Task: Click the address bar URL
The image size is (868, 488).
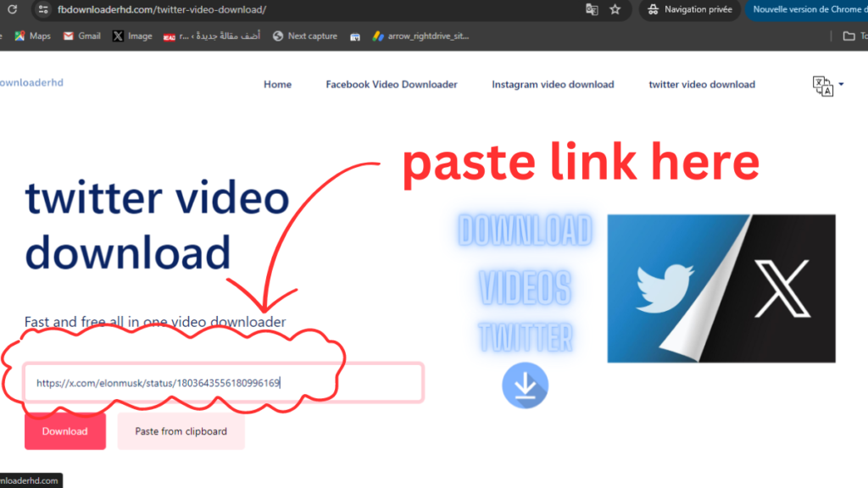Action: [x=162, y=9]
